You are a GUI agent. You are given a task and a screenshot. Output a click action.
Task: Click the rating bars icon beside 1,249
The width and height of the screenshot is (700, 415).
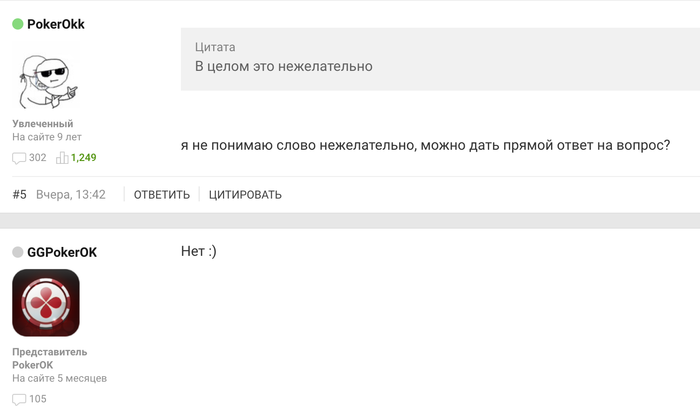tap(62, 158)
